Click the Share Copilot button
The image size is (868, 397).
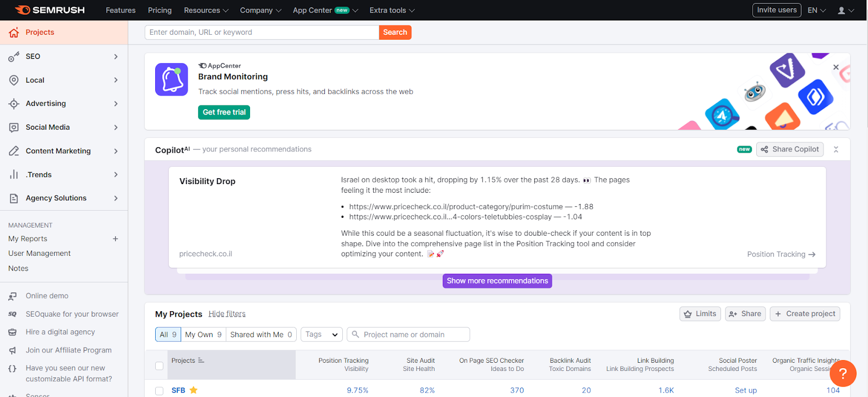790,149
